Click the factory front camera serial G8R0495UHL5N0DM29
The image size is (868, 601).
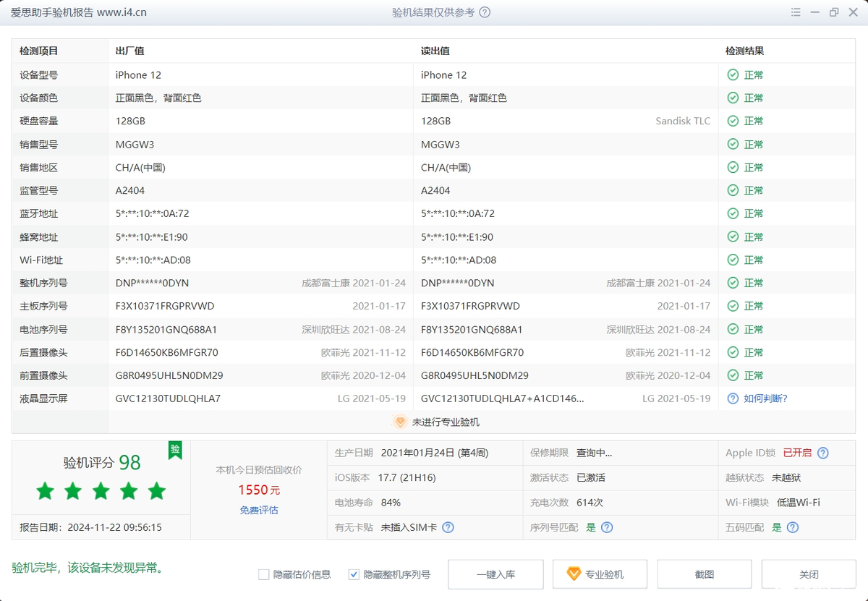click(x=169, y=375)
